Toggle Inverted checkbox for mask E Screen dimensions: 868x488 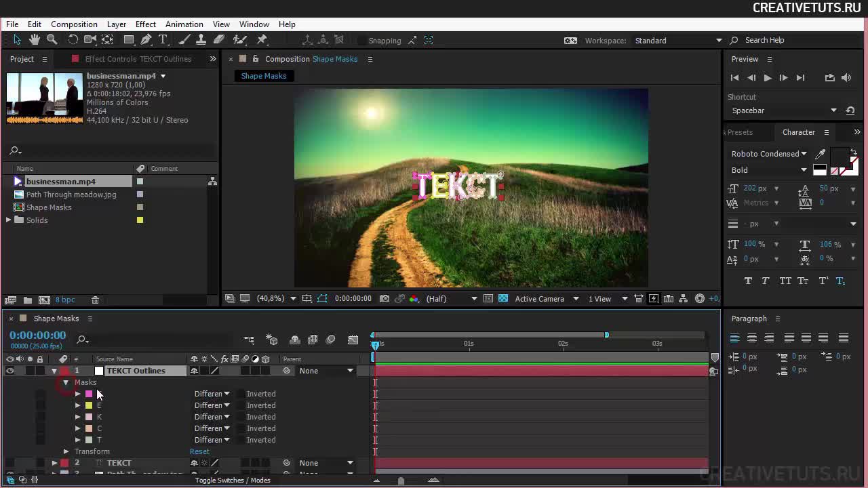tap(240, 405)
